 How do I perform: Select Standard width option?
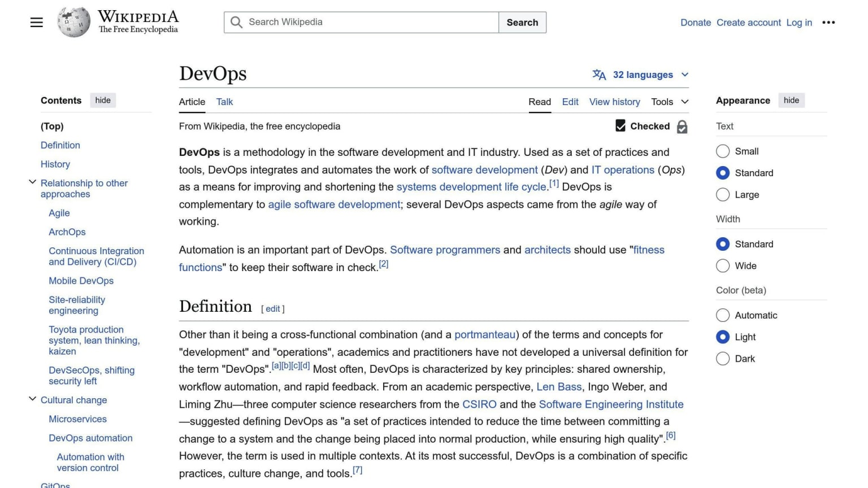coord(723,244)
